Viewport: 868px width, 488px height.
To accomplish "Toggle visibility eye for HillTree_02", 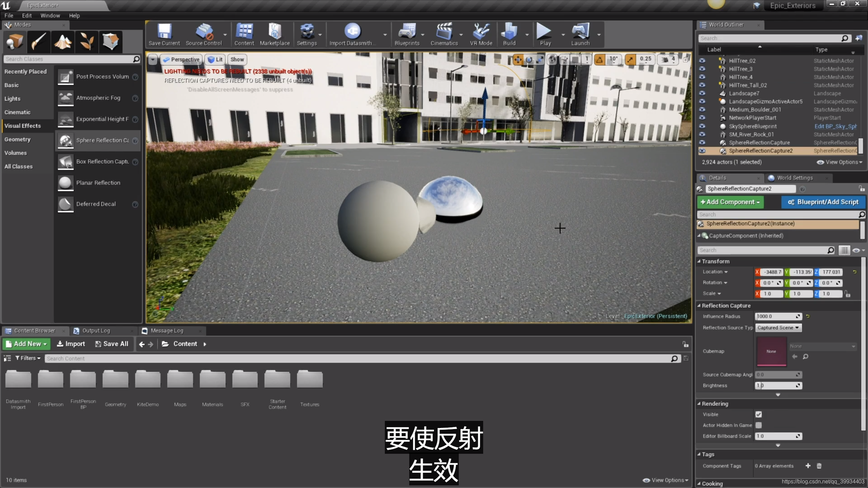I will pos(702,61).
